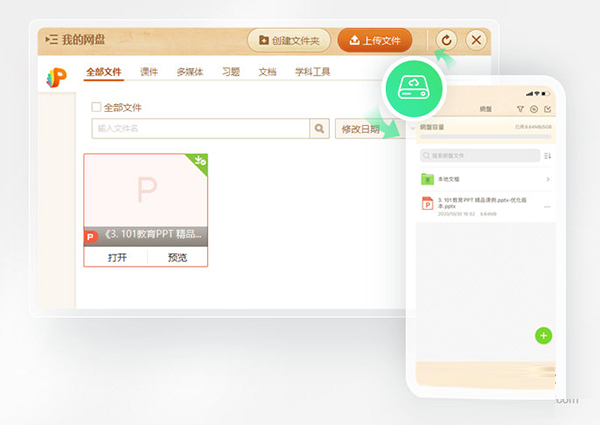Collapse the 我的网盘 panel toggle icon

click(x=52, y=40)
